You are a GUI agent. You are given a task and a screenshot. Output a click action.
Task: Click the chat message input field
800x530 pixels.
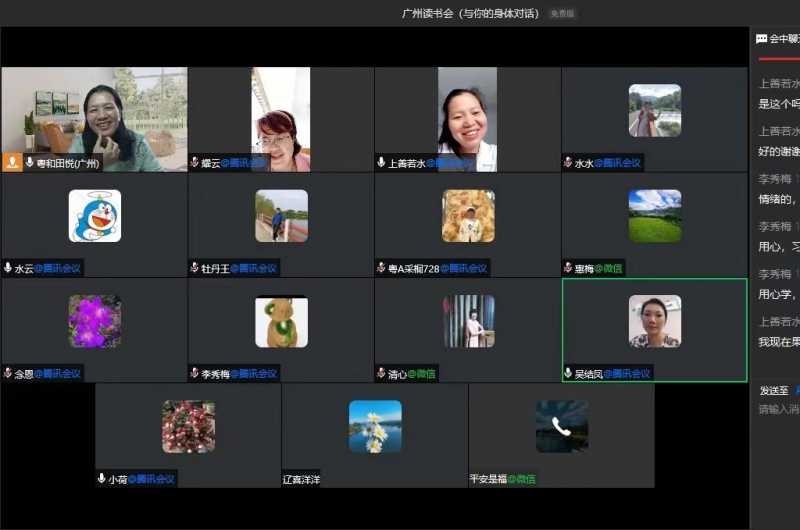point(778,409)
